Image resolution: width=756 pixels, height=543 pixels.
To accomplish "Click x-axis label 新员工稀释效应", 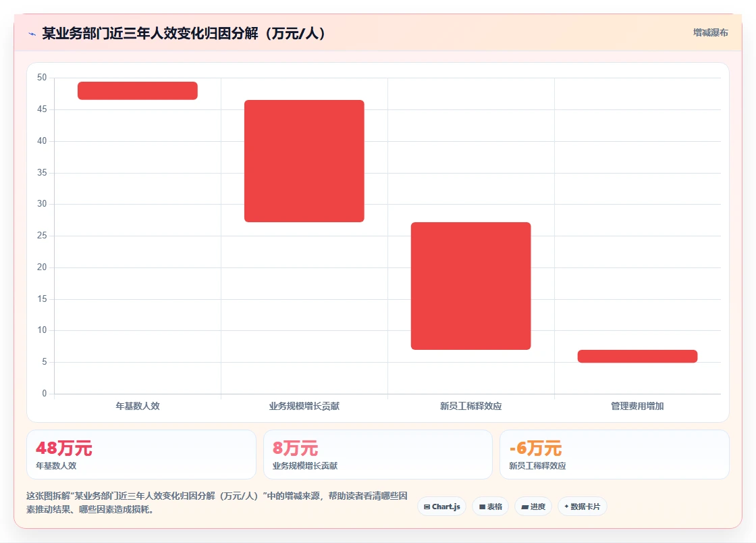I will 471,406.
